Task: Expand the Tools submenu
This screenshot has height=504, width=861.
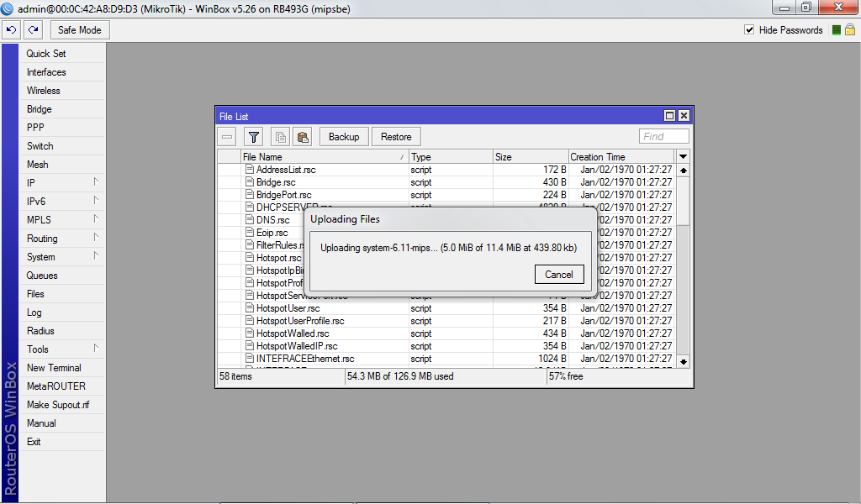Action: 61,349
